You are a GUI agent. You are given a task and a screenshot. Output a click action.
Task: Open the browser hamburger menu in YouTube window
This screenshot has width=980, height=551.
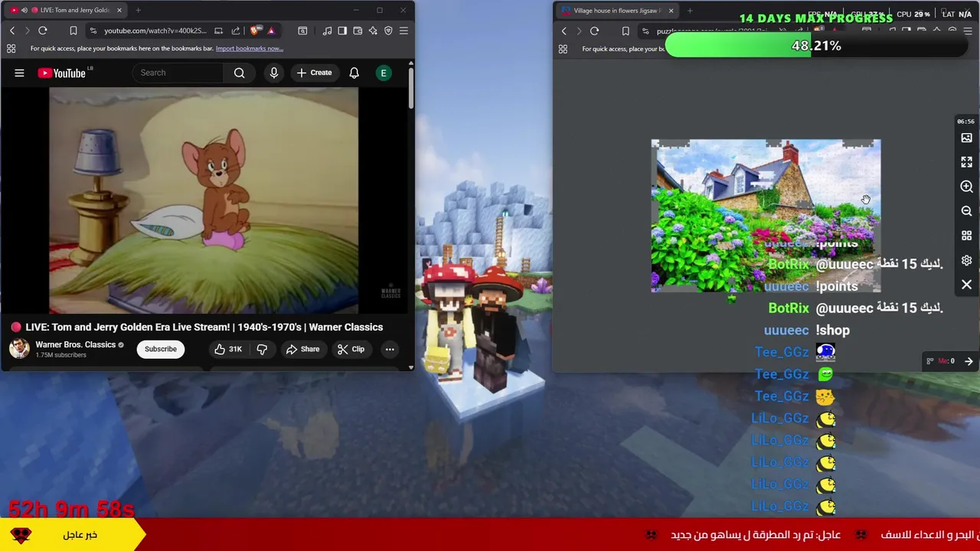click(403, 31)
